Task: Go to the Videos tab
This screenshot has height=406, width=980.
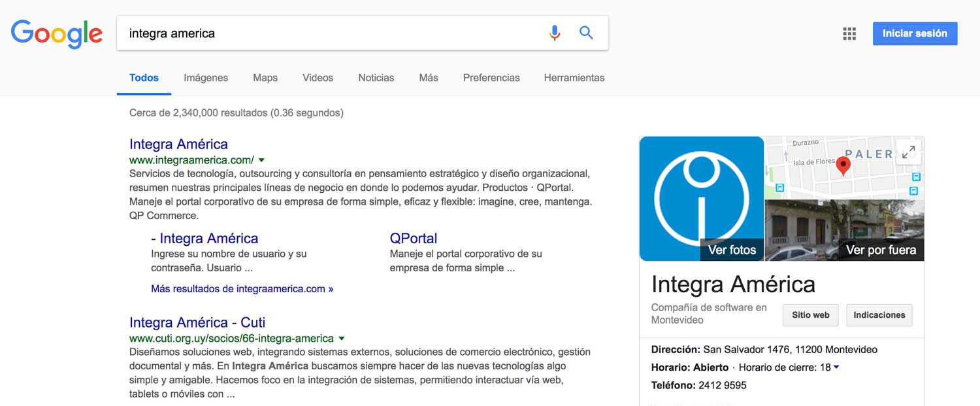Action: pyautogui.click(x=318, y=78)
